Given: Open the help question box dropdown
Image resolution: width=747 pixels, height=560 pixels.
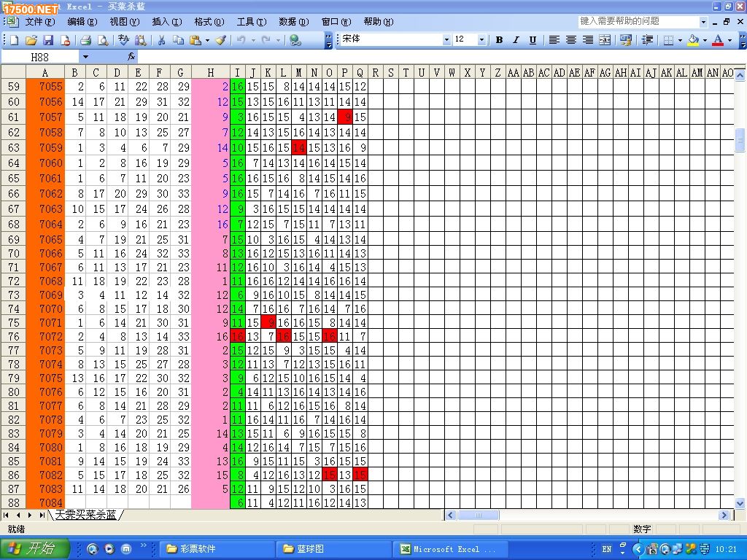Looking at the screenshot, I should point(704,21).
